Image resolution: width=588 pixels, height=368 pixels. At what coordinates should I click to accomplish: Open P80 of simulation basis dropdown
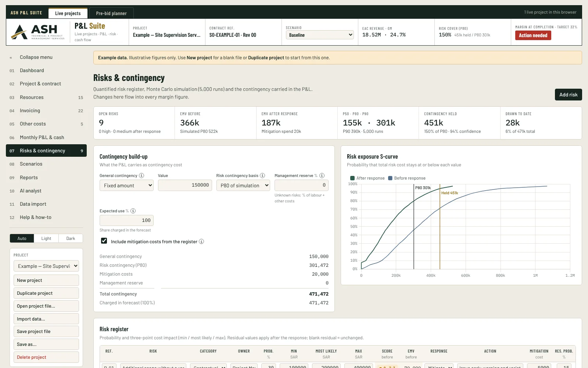coord(243,185)
